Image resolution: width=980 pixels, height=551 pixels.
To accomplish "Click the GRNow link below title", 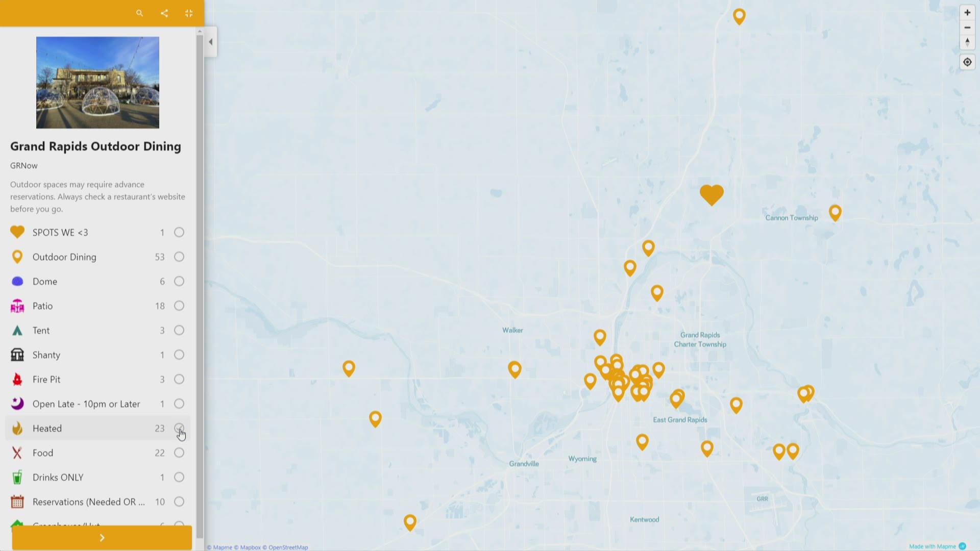I will [23, 165].
